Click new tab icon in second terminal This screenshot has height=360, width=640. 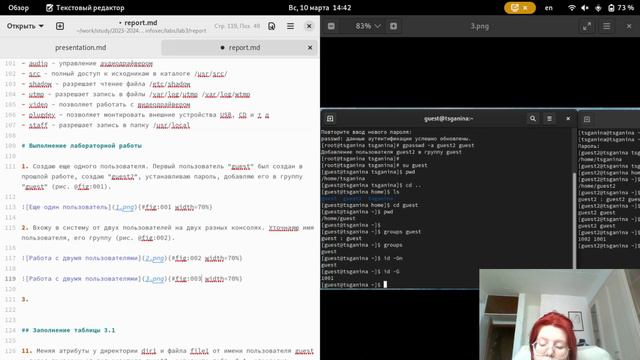587,120
